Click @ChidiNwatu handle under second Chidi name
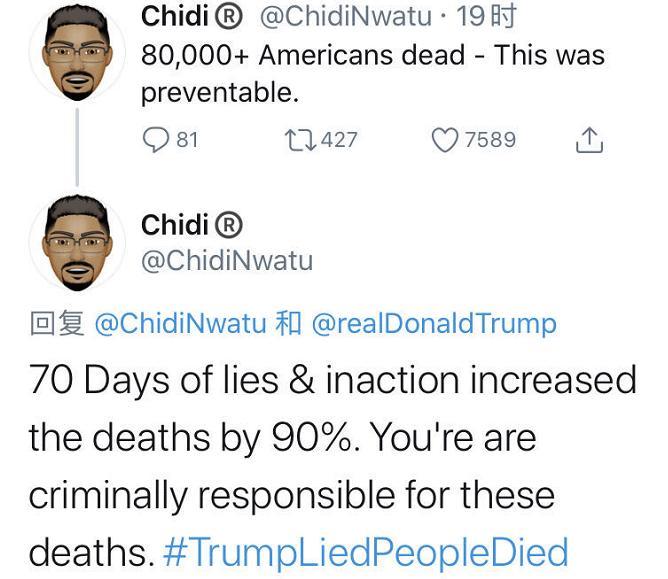Image resolution: width=668 pixels, height=579 pixels. pos(226,261)
